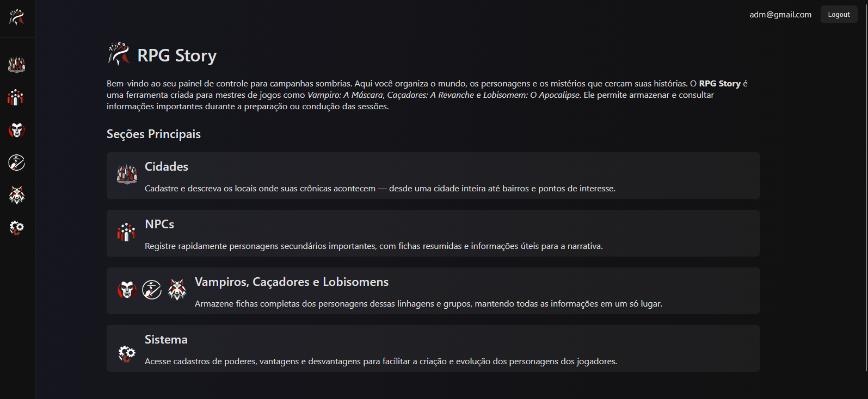Open the NPCs section title

coord(159,224)
